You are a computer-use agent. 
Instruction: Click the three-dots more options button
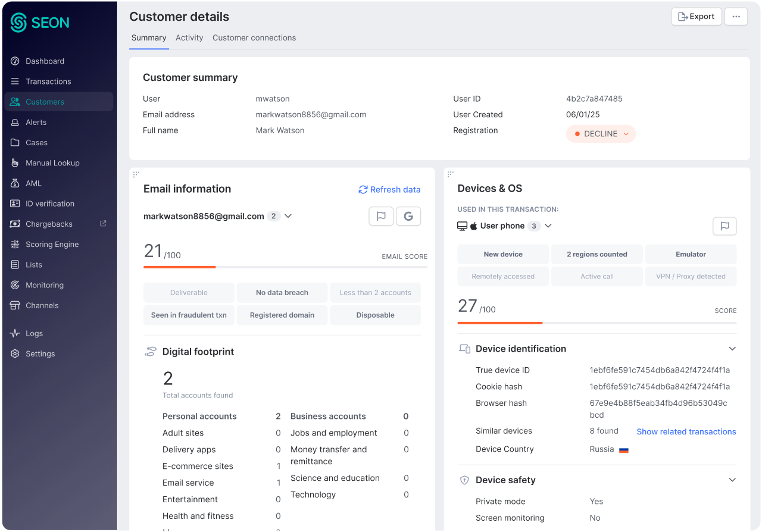click(x=736, y=17)
